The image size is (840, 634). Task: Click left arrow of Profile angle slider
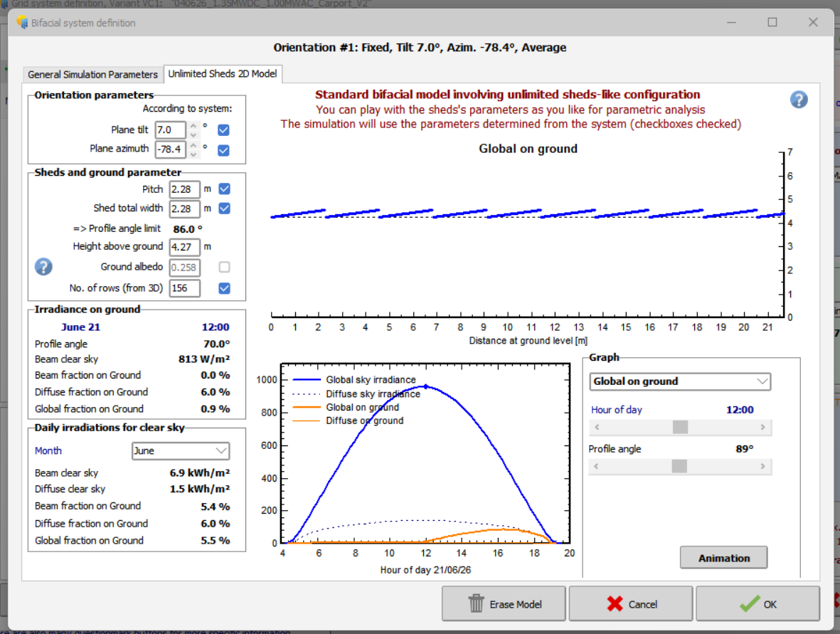[x=597, y=467]
